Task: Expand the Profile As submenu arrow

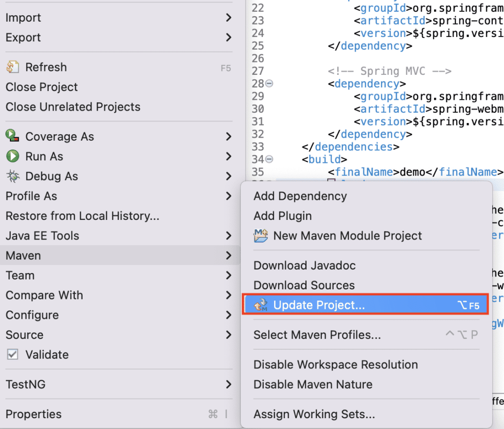Action: [x=228, y=196]
